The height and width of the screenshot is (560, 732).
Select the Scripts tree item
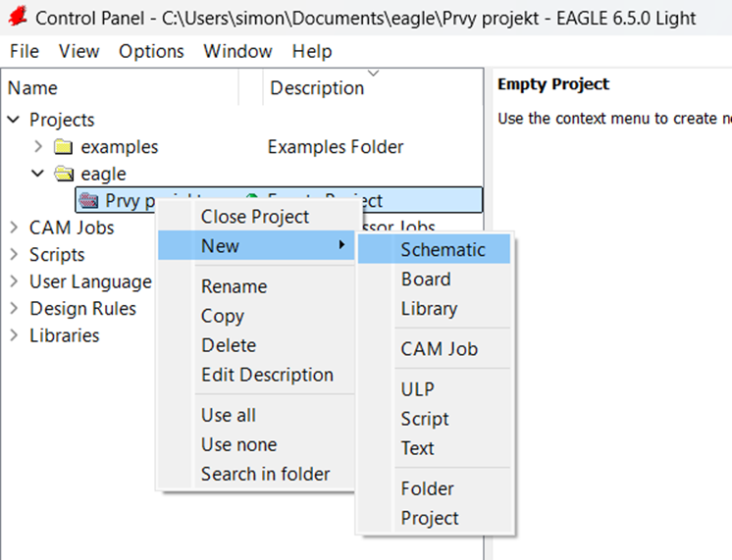click(57, 255)
